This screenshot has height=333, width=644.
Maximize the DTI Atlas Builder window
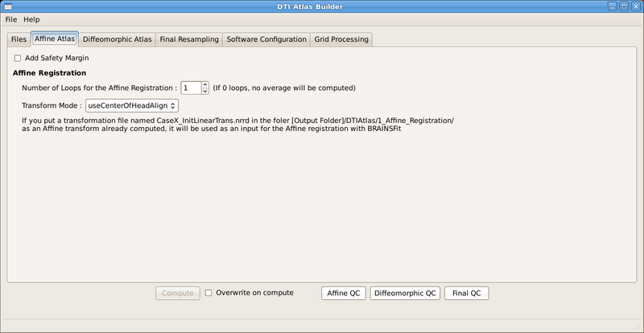[624, 6]
